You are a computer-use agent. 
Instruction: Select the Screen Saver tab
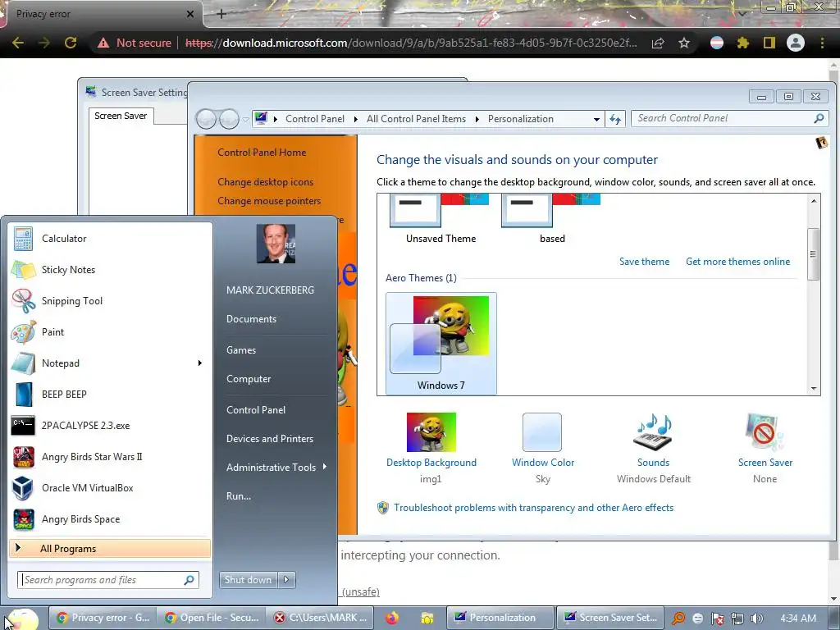(x=121, y=116)
